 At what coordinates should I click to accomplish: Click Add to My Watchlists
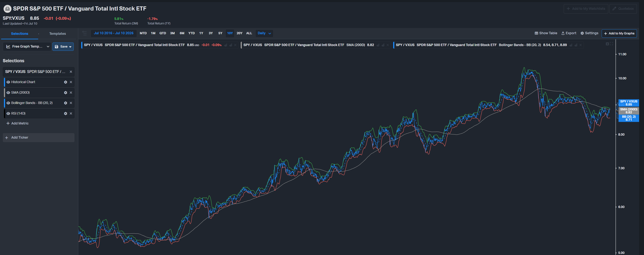[x=586, y=9]
